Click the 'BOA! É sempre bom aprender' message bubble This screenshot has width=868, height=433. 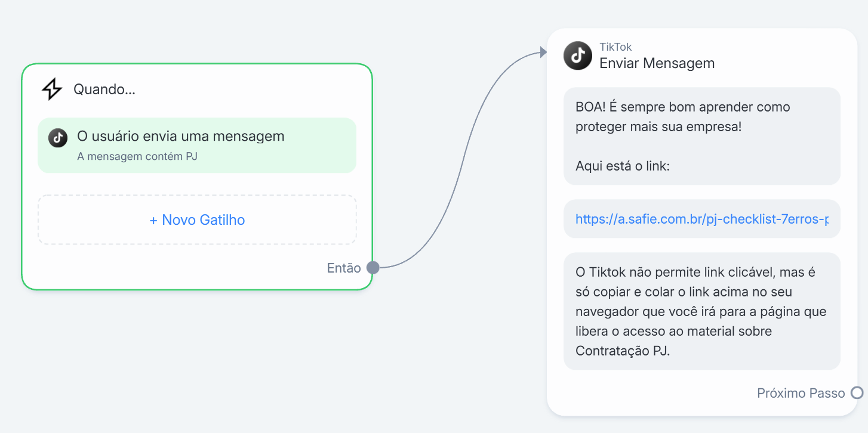click(702, 136)
